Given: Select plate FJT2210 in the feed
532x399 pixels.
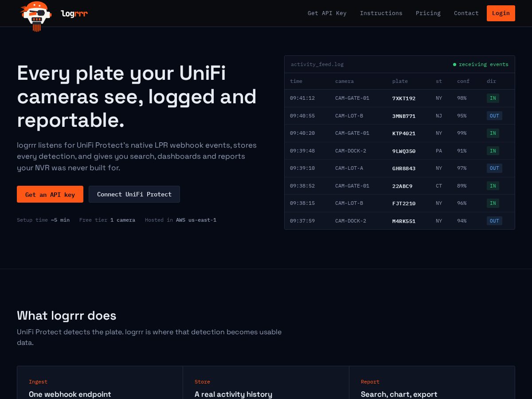Looking at the screenshot, I should 404,203.
